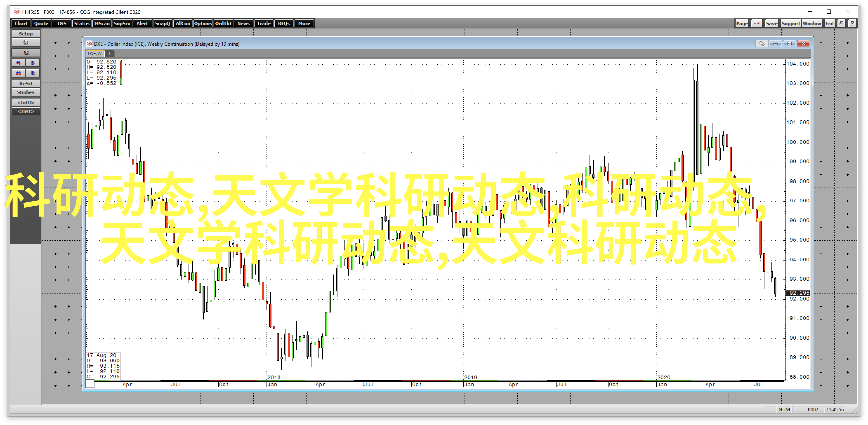Click the AllCon all contracts button

click(183, 23)
